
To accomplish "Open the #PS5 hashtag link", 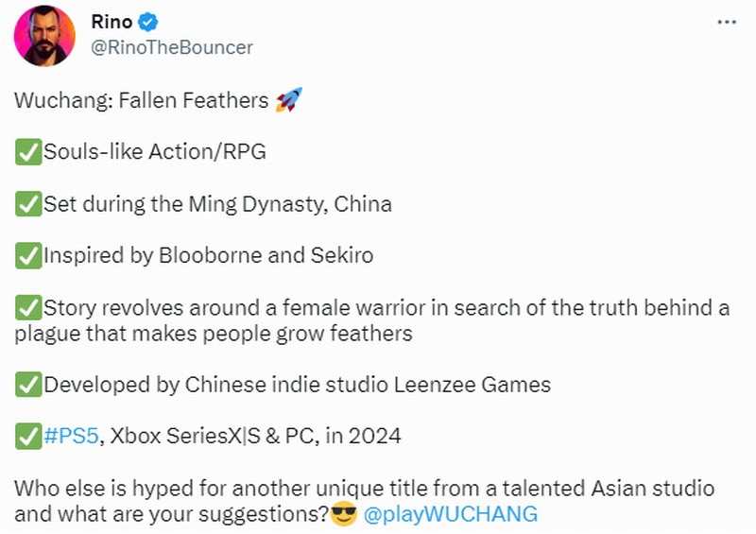I will 72,436.
